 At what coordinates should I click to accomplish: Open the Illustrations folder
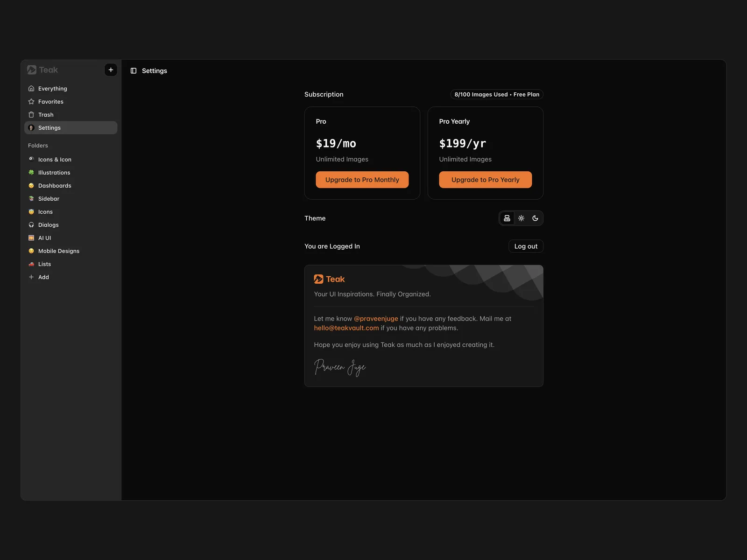54,173
